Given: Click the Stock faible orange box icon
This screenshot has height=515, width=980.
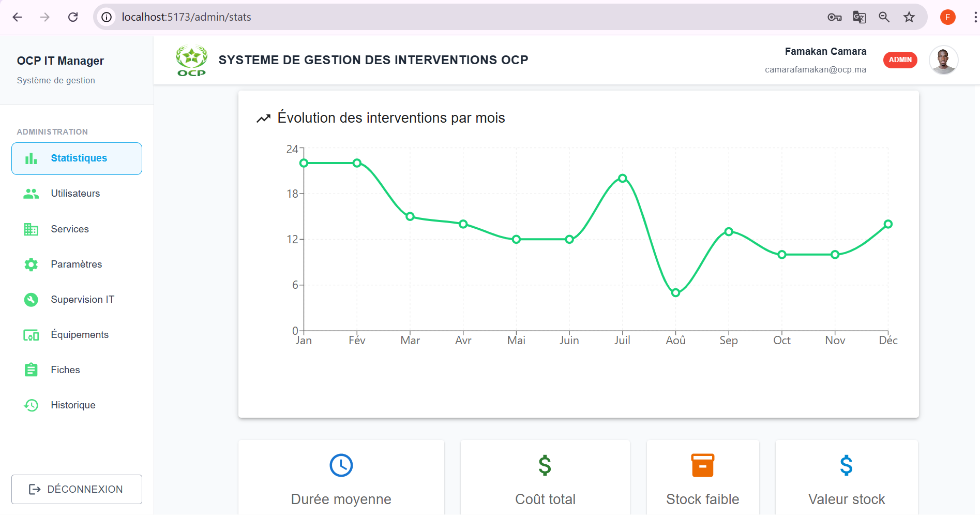Looking at the screenshot, I should click(x=702, y=465).
